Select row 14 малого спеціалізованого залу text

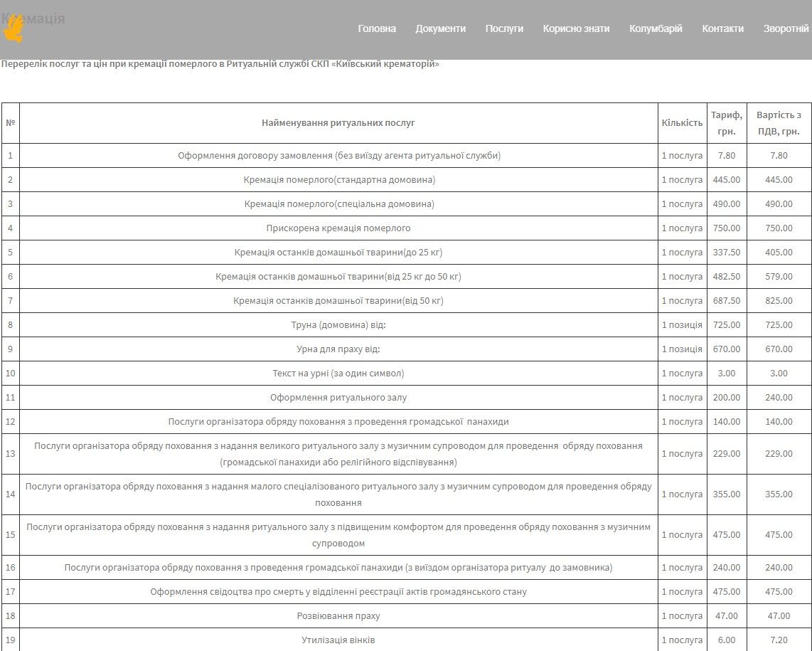pos(338,494)
